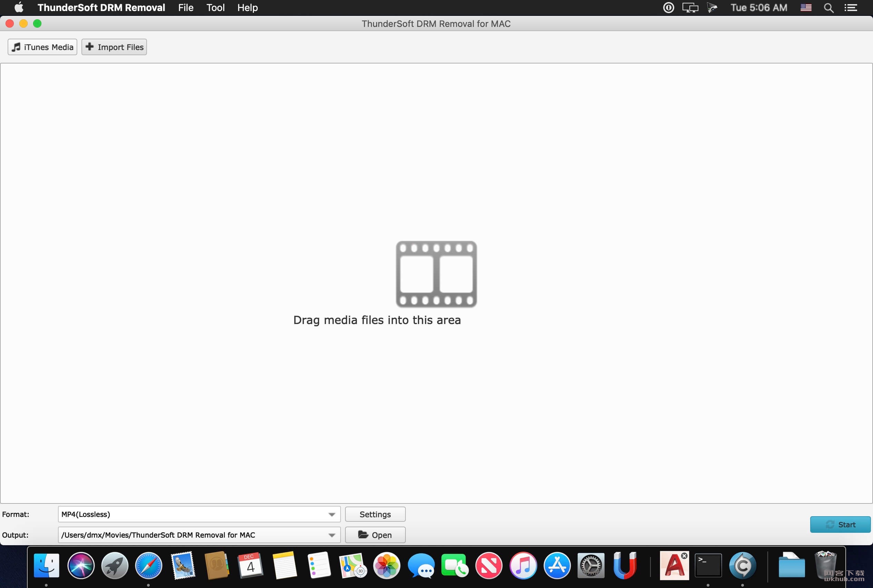Open Terminal from the dock
The width and height of the screenshot is (873, 588).
tap(708, 565)
